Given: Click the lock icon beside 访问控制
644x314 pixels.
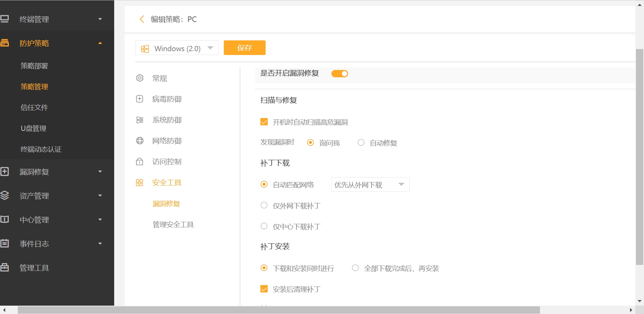Looking at the screenshot, I should coord(140,162).
